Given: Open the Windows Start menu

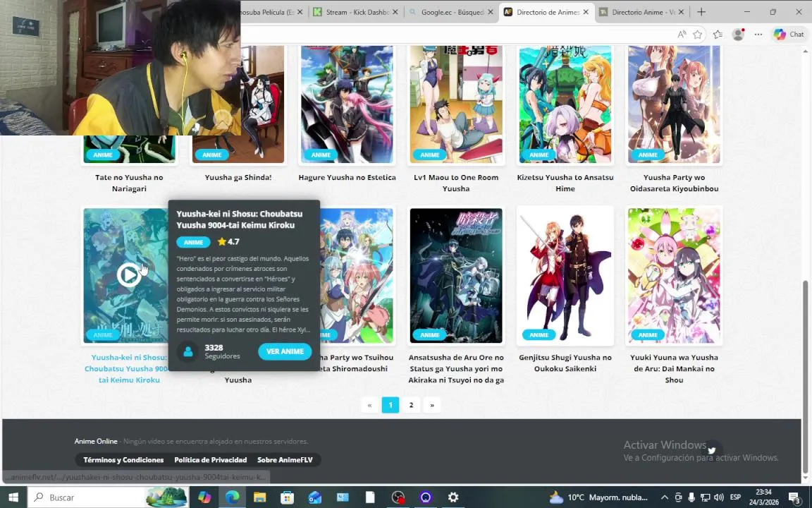Looking at the screenshot, I should 13,497.
